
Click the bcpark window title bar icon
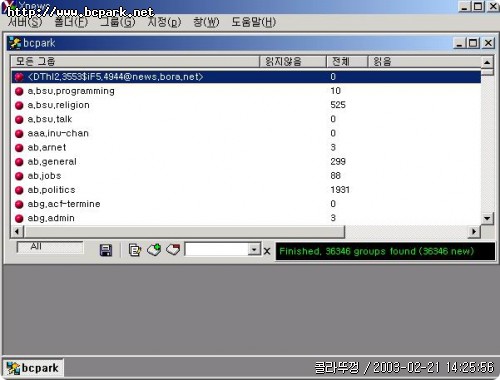click(15, 43)
